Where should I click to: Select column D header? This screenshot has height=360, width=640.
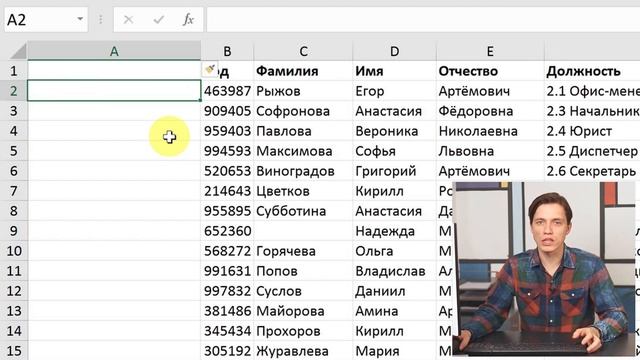[x=394, y=51]
